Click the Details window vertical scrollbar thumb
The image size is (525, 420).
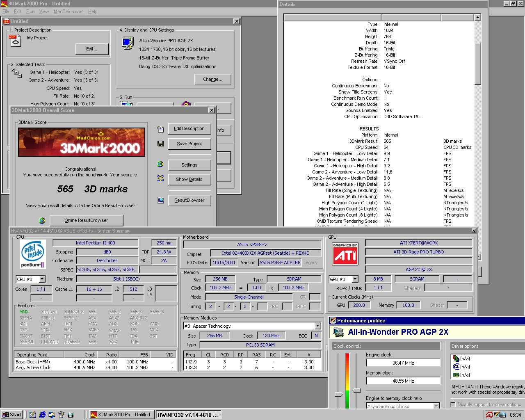click(477, 64)
